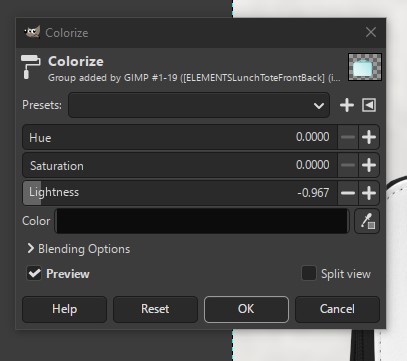Increase Lightness with the plus button
The width and height of the screenshot is (407, 361).
point(369,193)
